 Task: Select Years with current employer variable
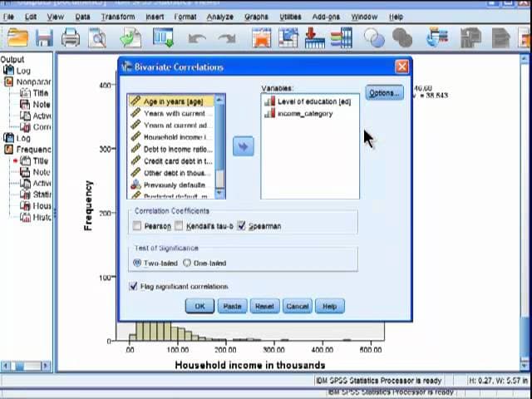[171, 113]
